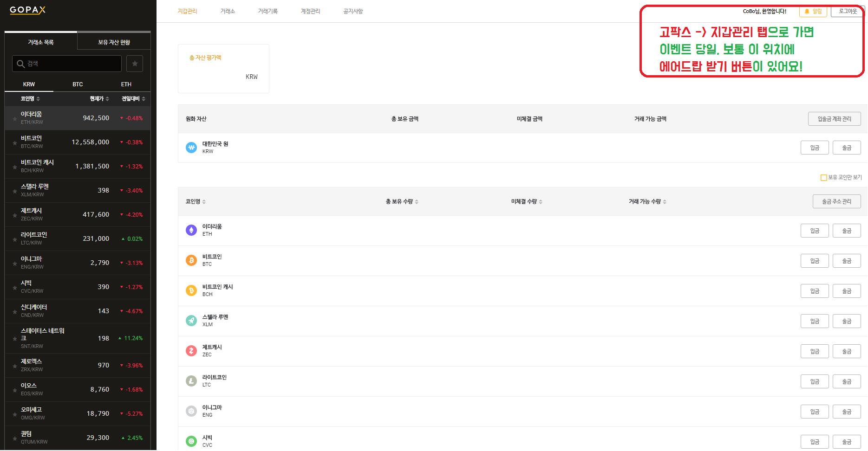Select the KRW market tab
Screen dimensions: 868x451
29,84
